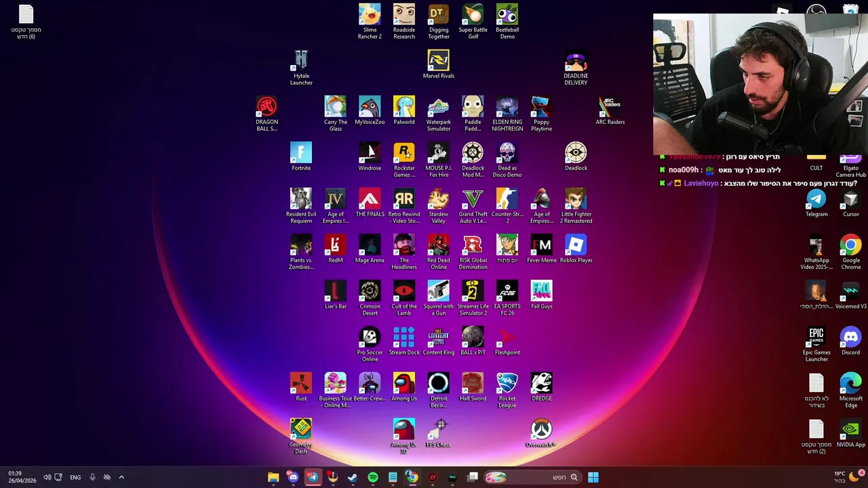Select the Rocket League icon

click(x=507, y=390)
